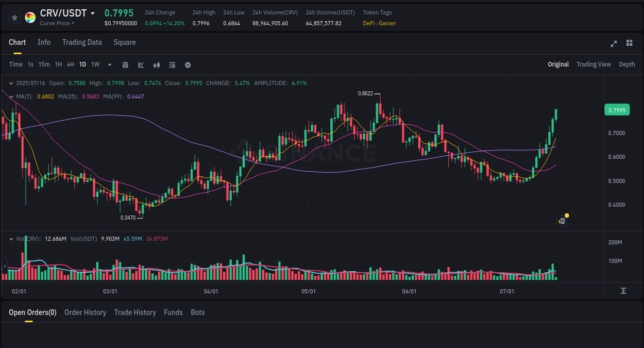Collapse the volume indicator panel
The image size is (644, 348).
[x=10, y=239]
